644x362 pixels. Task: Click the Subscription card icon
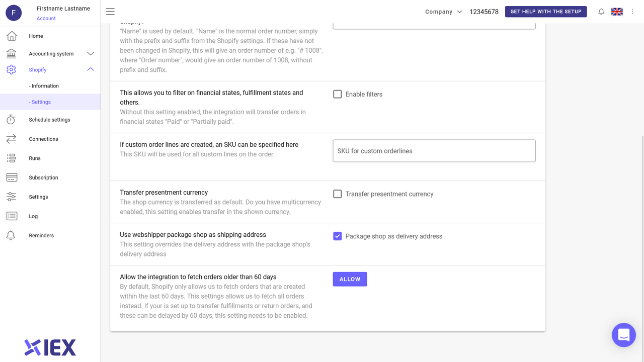(x=12, y=177)
